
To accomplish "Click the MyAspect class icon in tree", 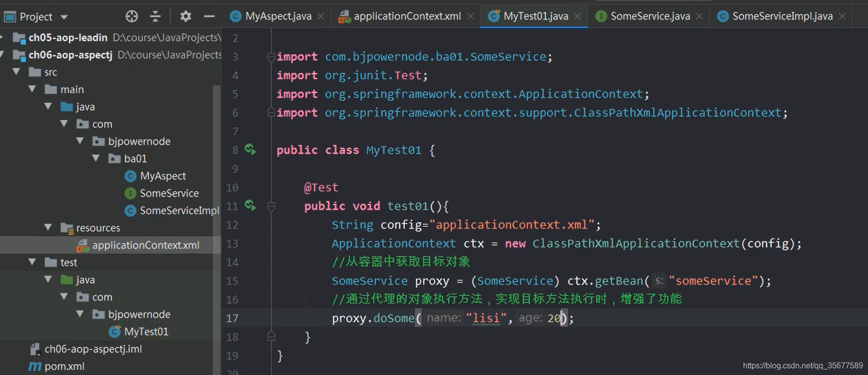I will (130, 176).
